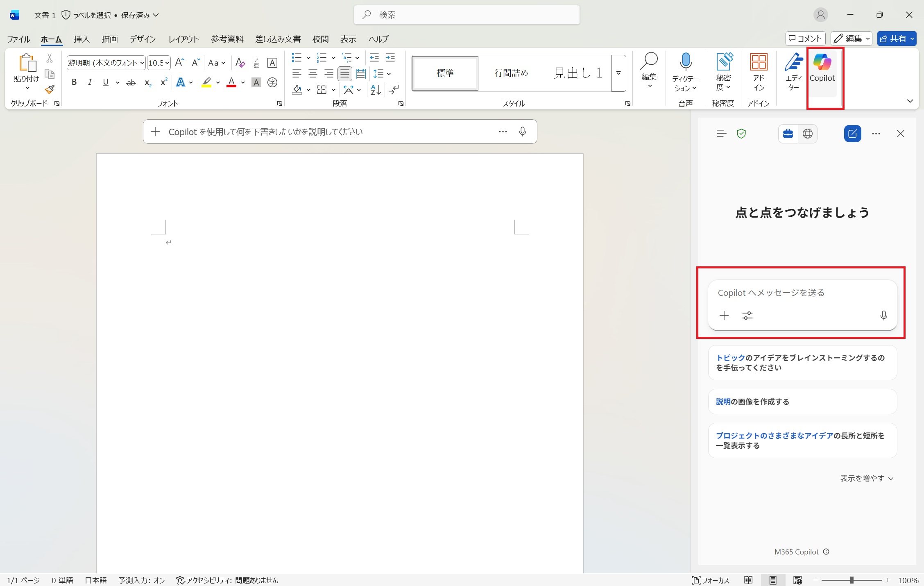Toggle bold formatting

[74, 82]
